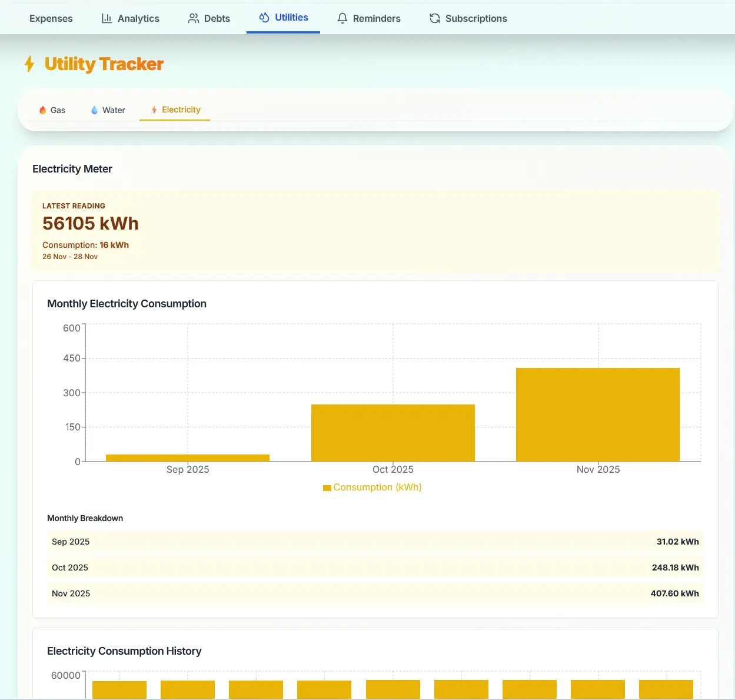Image resolution: width=735 pixels, height=700 pixels.
Task: Open the Expenses tab
Action: [x=51, y=18]
